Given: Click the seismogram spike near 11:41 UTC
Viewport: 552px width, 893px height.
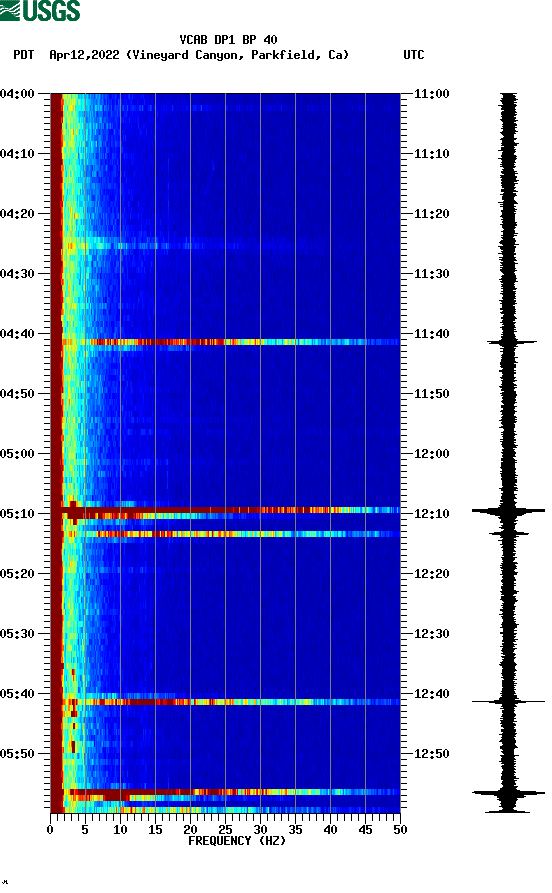Looking at the screenshot, I should pyautogui.click(x=512, y=342).
